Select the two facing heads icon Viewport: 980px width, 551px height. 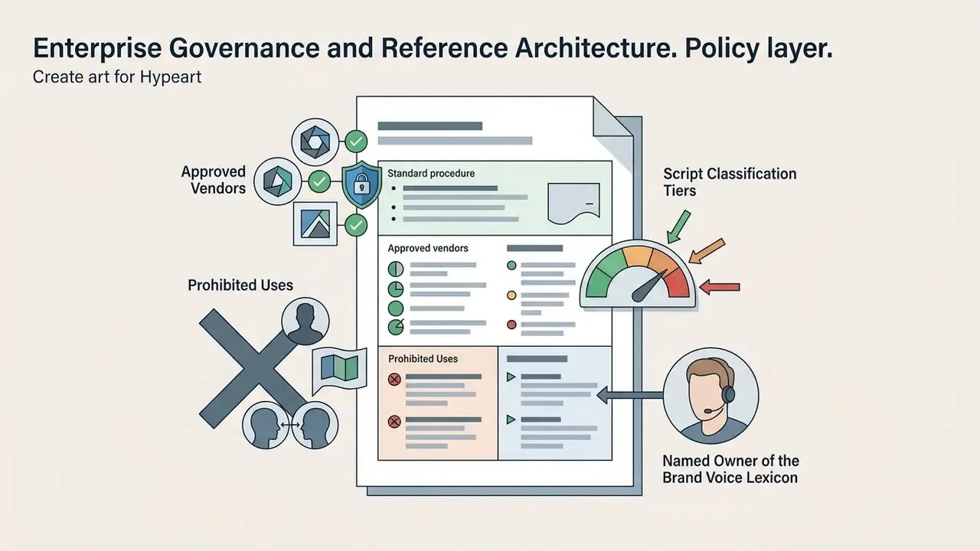[289, 425]
